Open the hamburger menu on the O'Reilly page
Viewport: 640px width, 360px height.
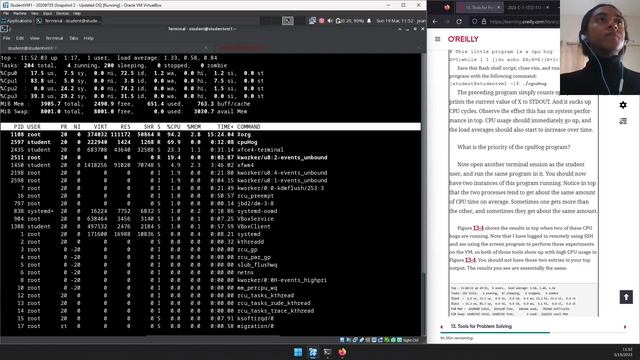pyautogui.click(x=438, y=39)
